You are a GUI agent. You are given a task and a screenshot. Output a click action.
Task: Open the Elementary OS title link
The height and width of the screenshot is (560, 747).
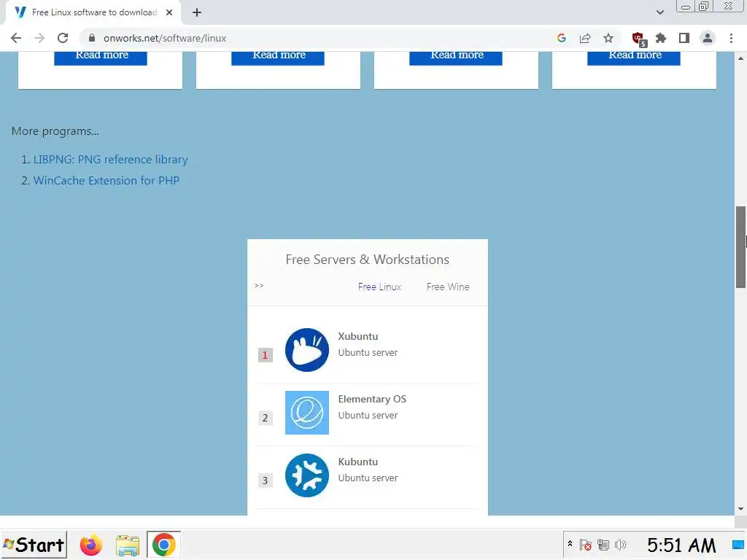[372, 399]
